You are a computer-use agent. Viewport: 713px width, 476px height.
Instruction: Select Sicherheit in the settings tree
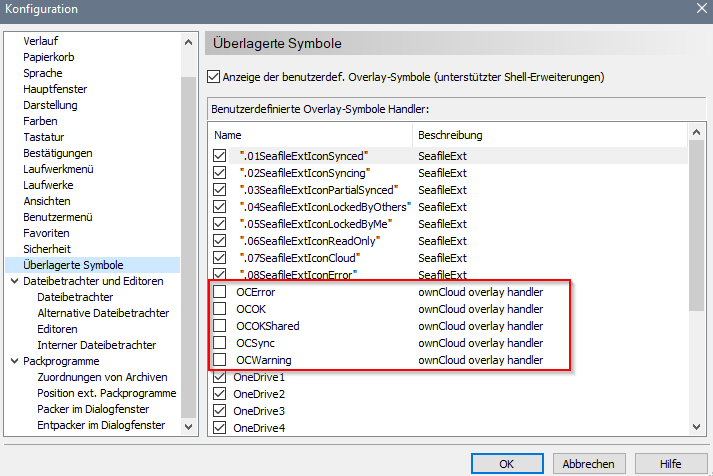(48, 249)
